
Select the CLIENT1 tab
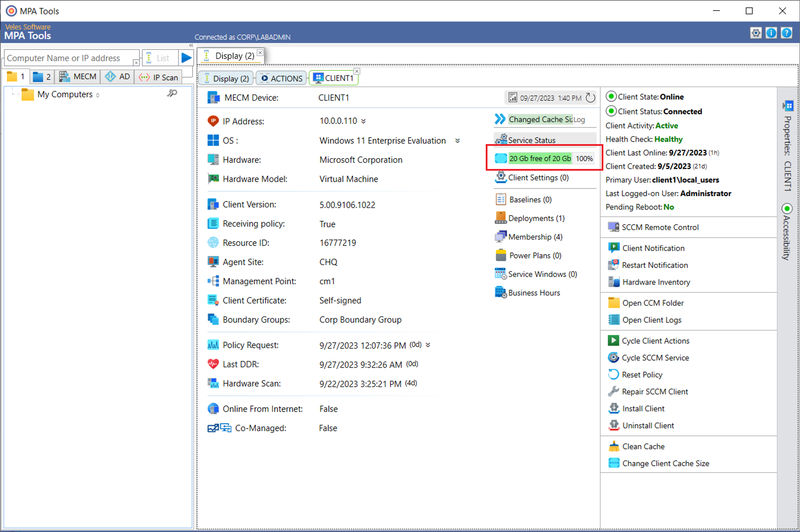(334, 78)
